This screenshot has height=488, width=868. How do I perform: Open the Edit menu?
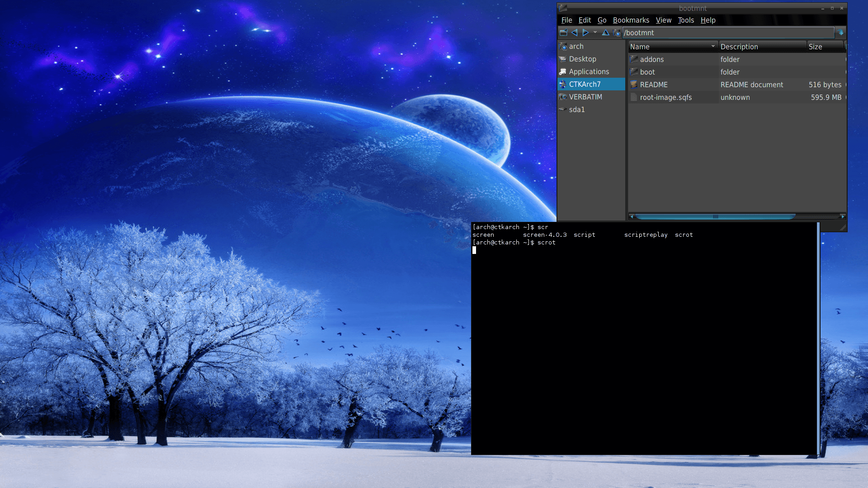(585, 20)
